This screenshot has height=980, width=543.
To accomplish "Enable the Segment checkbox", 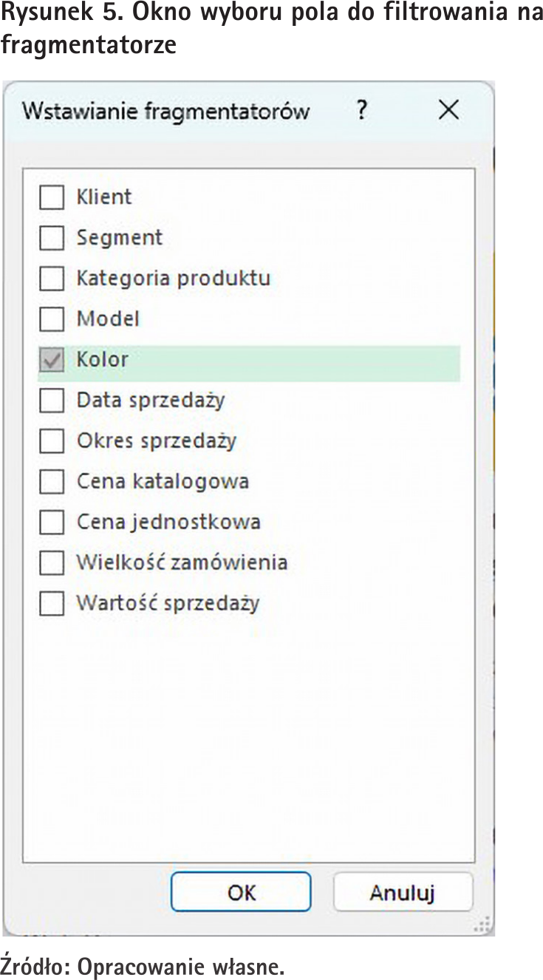I will [52, 238].
